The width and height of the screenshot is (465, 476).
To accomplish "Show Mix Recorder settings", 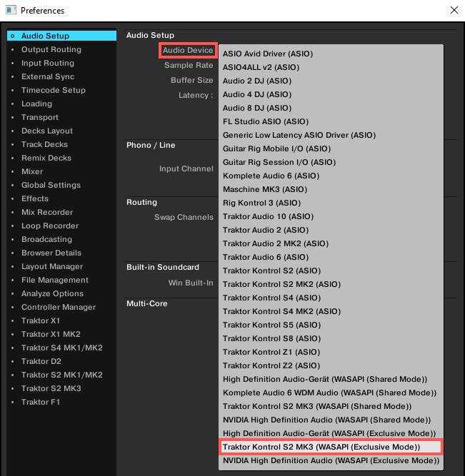I will pos(46,212).
